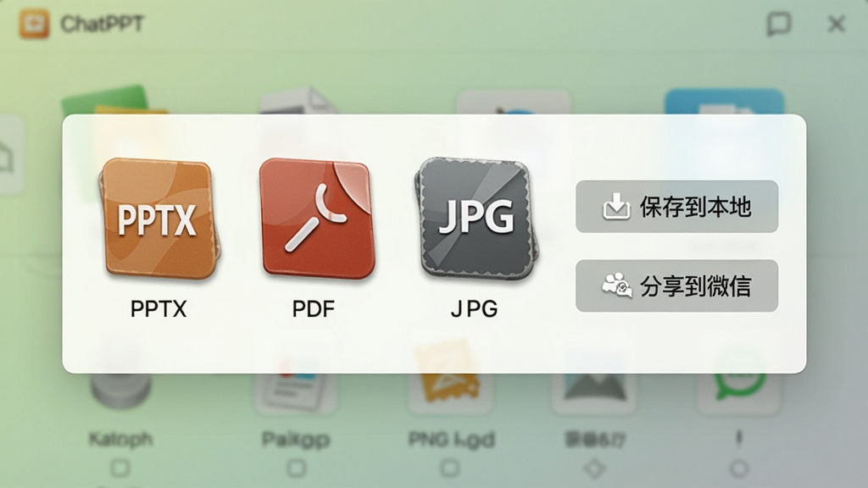This screenshot has width=868, height=488.
Task: Open the chat bubble icon in title bar
Action: point(779,24)
